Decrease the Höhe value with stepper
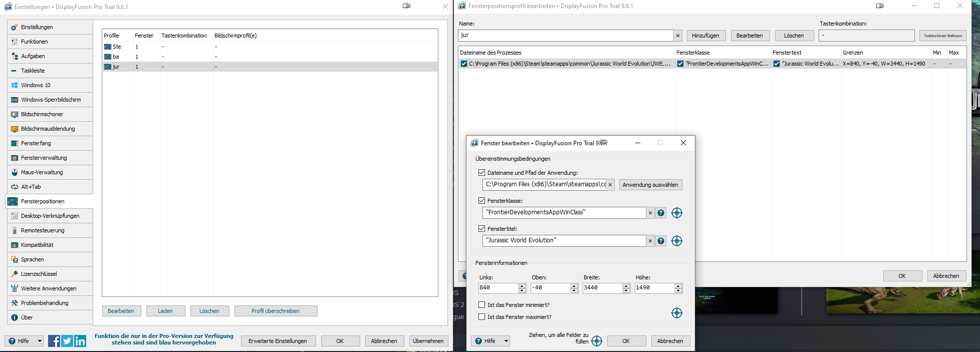This screenshot has width=980, height=352. point(678,290)
